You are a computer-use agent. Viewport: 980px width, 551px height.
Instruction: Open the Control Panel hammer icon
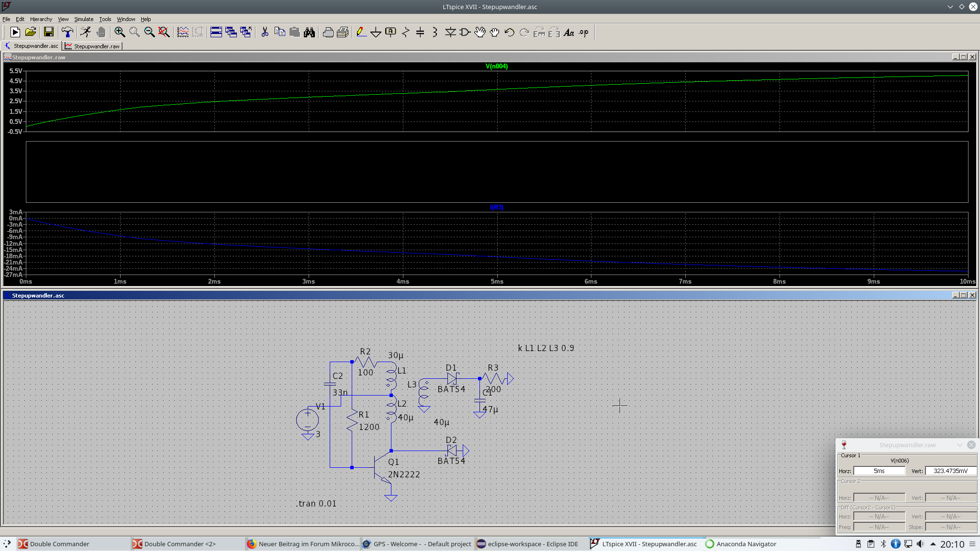coord(67,32)
